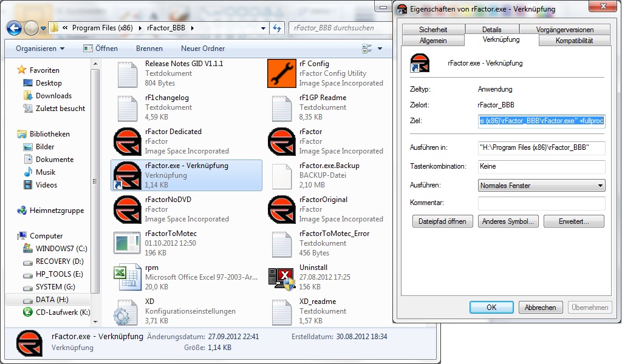
Task: Open the rF Config wrench icon
Action: pyautogui.click(x=281, y=73)
